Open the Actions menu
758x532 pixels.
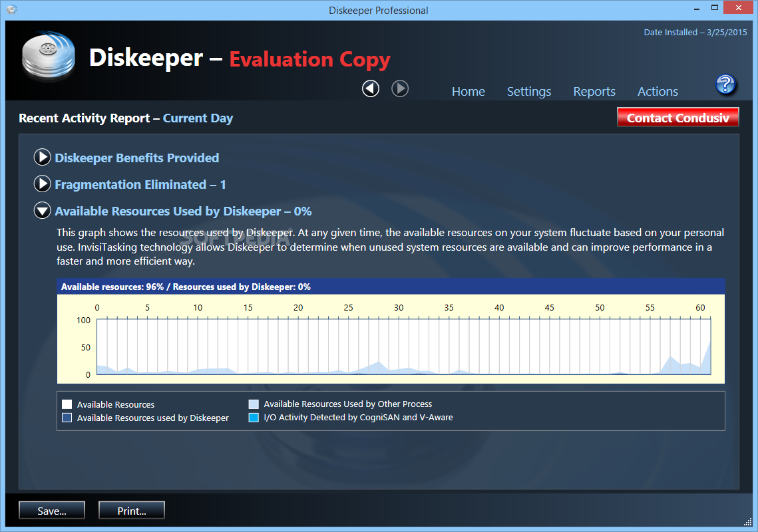click(x=658, y=91)
